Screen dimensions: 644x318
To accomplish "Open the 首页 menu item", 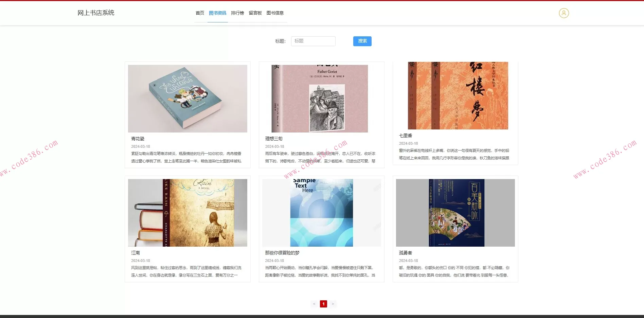I will click(200, 13).
